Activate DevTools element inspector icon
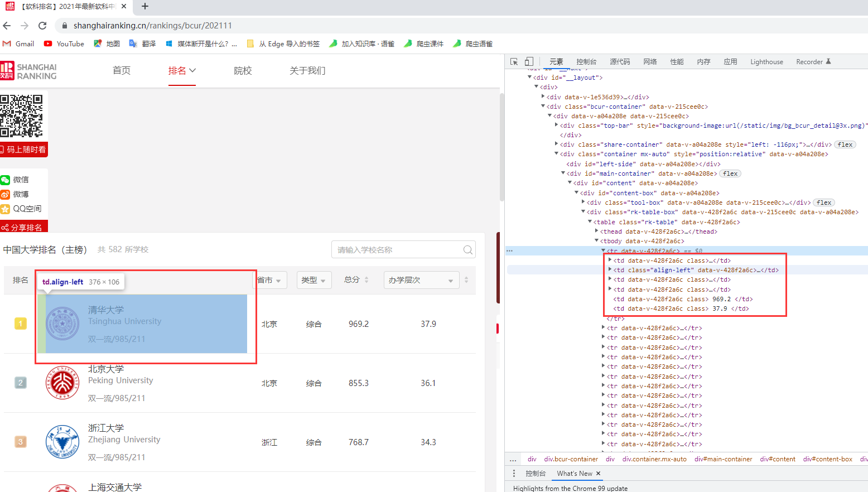This screenshot has width=868, height=492. coord(514,61)
